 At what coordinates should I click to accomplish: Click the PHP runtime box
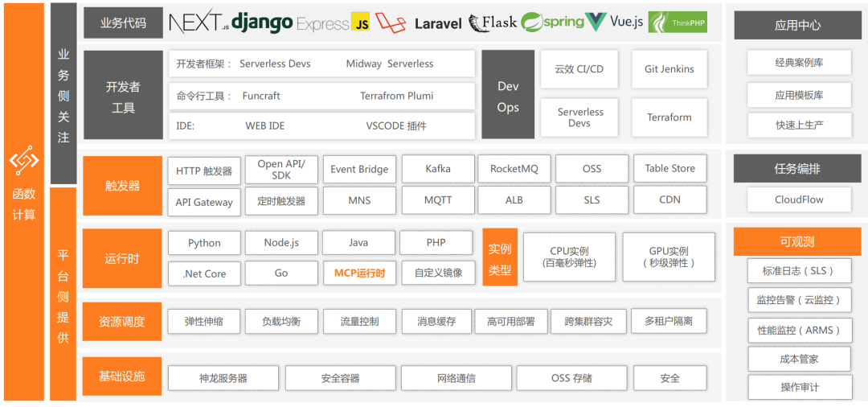click(436, 243)
